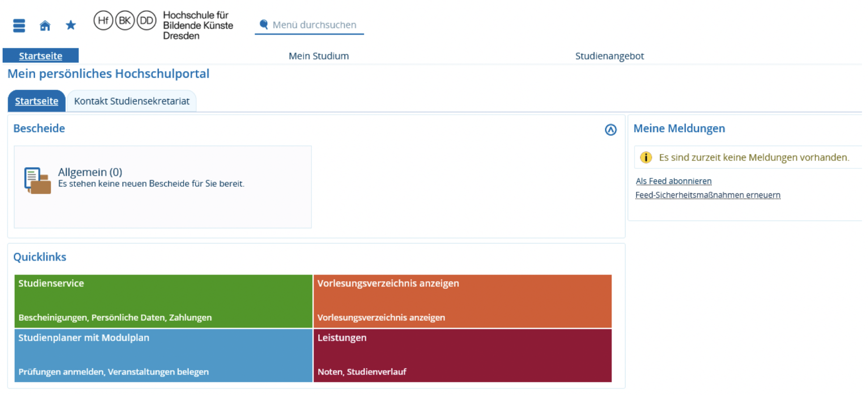
Task: Collapse the Bescheide panel
Action: [x=610, y=130]
